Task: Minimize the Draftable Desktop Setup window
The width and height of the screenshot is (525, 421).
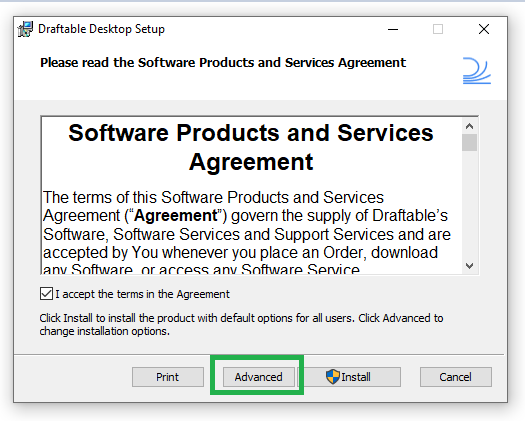Action: (x=393, y=29)
